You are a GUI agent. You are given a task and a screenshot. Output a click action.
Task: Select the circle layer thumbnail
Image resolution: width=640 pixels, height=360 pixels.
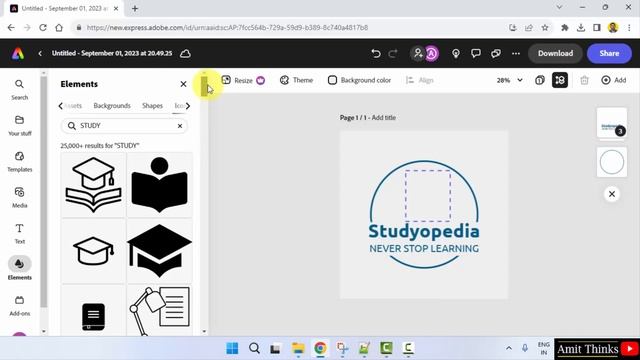[x=611, y=162]
